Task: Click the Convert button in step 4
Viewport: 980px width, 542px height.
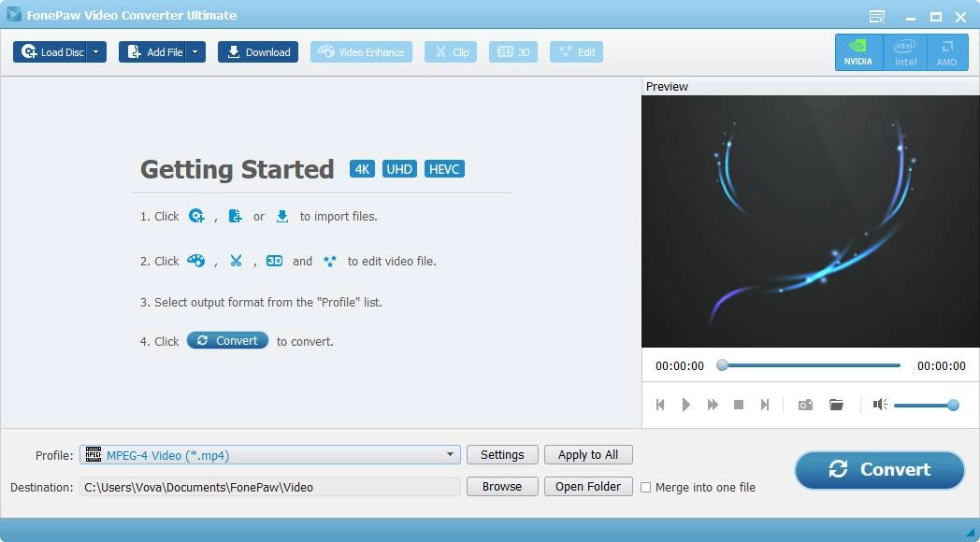Action: 227,340
